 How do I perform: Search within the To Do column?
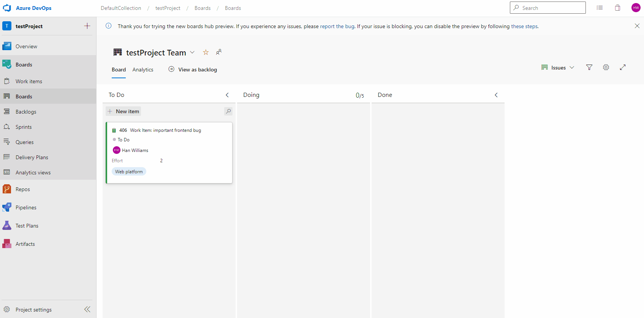[228, 111]
